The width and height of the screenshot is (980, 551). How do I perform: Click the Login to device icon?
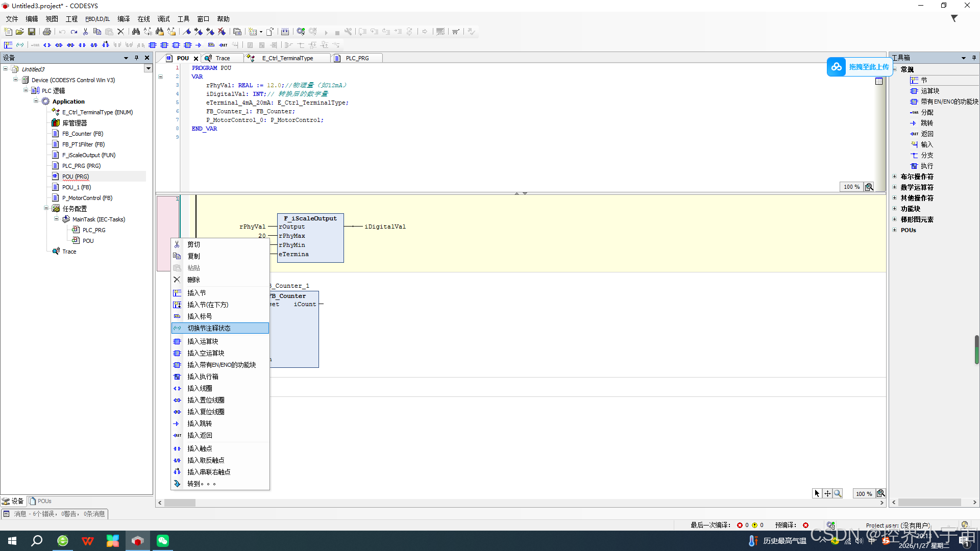[x=301, y=32]
